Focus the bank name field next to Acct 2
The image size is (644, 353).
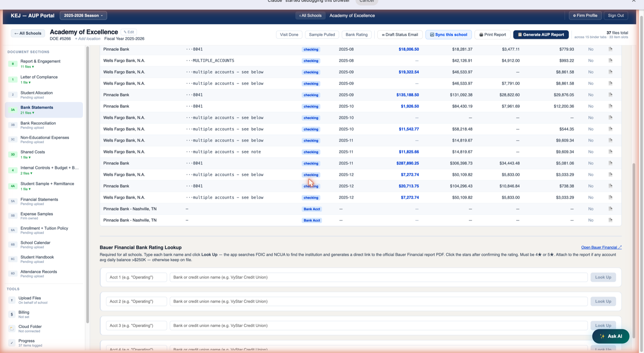point(378,301)
